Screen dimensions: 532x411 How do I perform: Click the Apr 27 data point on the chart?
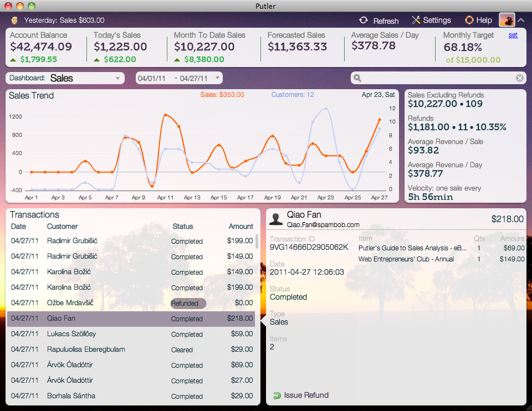click(x=380, y=120)
